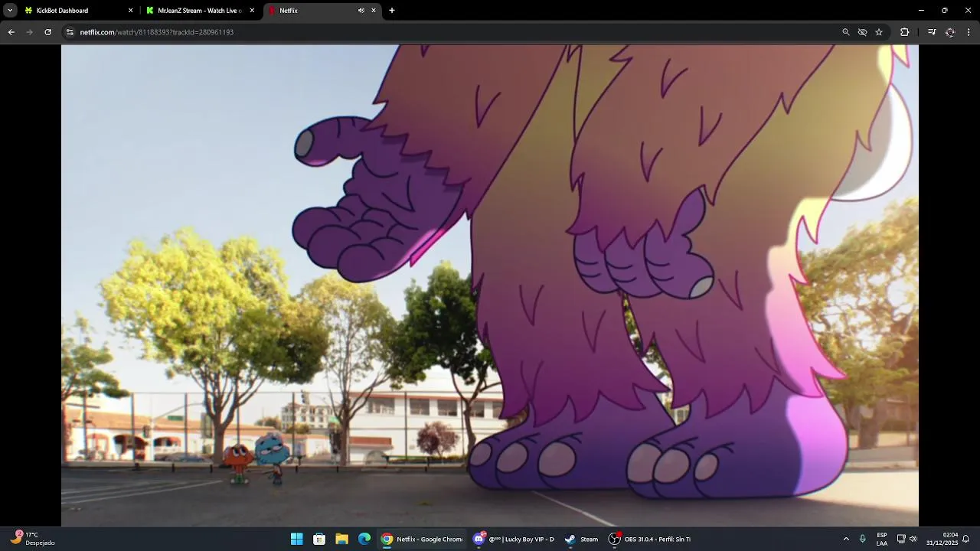
Task: Mute the Netflix tab audio icon
Action: click(x=361, y=11)
